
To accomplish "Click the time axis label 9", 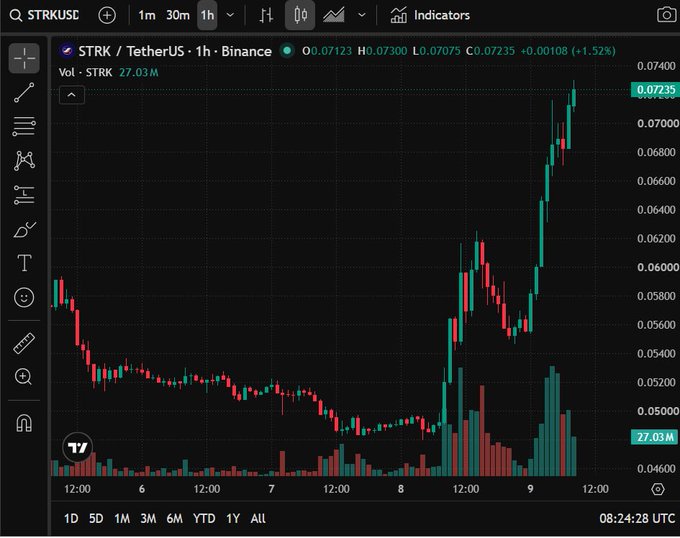I will coord(530,489).
